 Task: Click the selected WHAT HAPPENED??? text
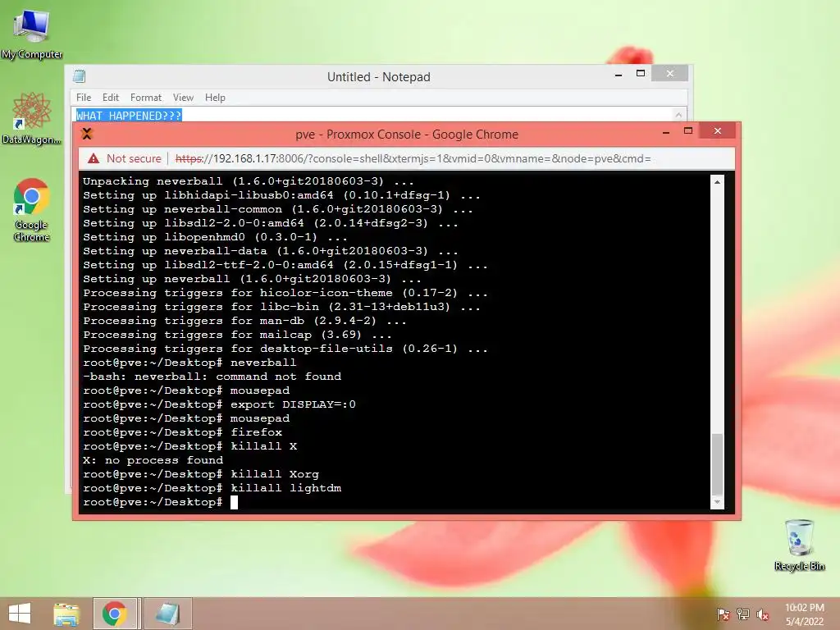(x=129, y=115)
